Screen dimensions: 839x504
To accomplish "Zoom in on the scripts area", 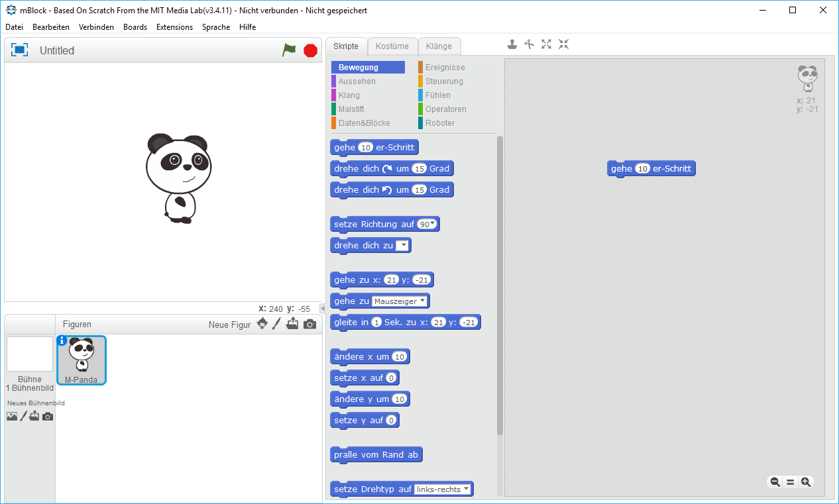I will [806, 482].
